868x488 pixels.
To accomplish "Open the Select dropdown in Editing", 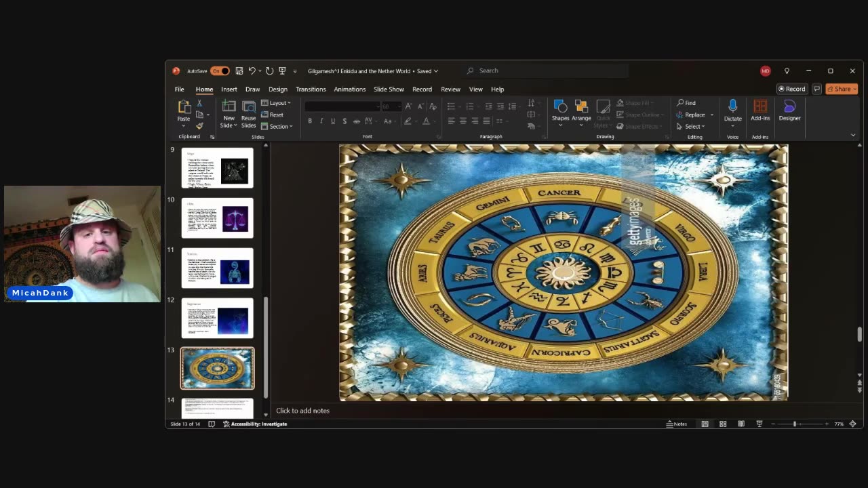I will tap(692, 126).
